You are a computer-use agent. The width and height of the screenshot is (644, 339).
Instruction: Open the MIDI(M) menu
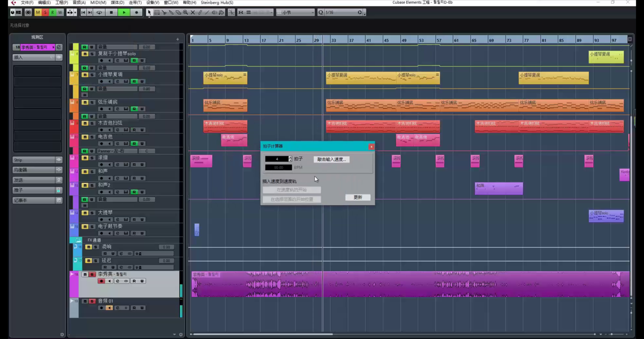point(98,3)
